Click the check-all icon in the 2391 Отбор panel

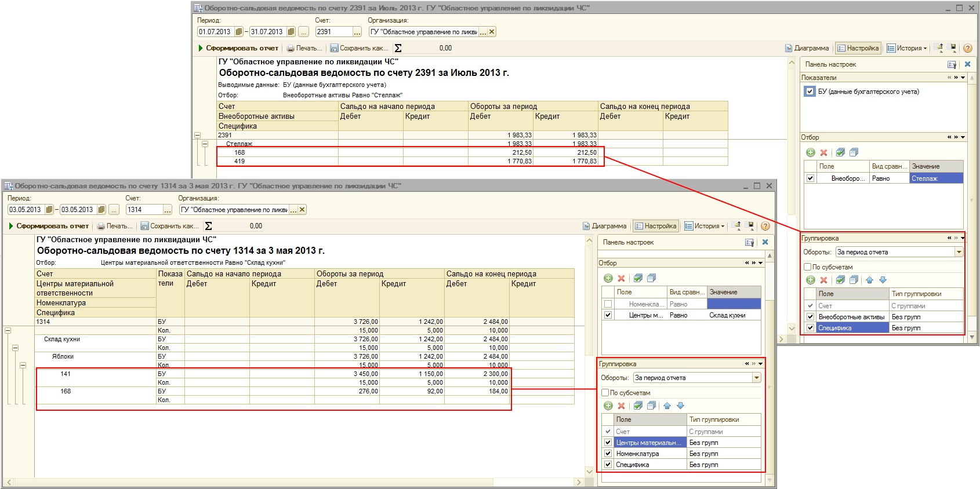840,152
